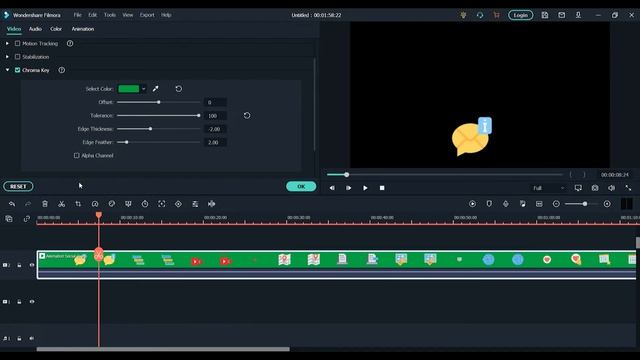Click the save project icon in title bar
This screenshot has width=640, height=360.
(545, 15)
